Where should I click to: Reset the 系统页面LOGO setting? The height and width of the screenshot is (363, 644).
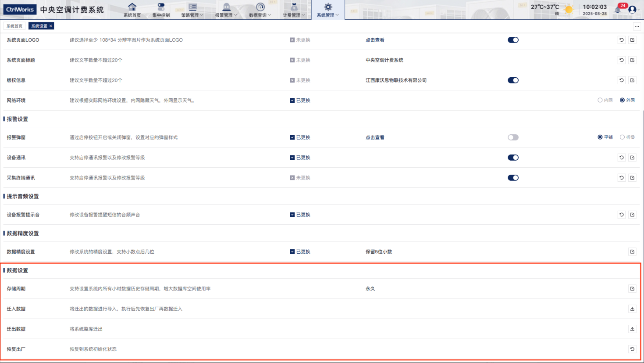[x=621, y=40]
